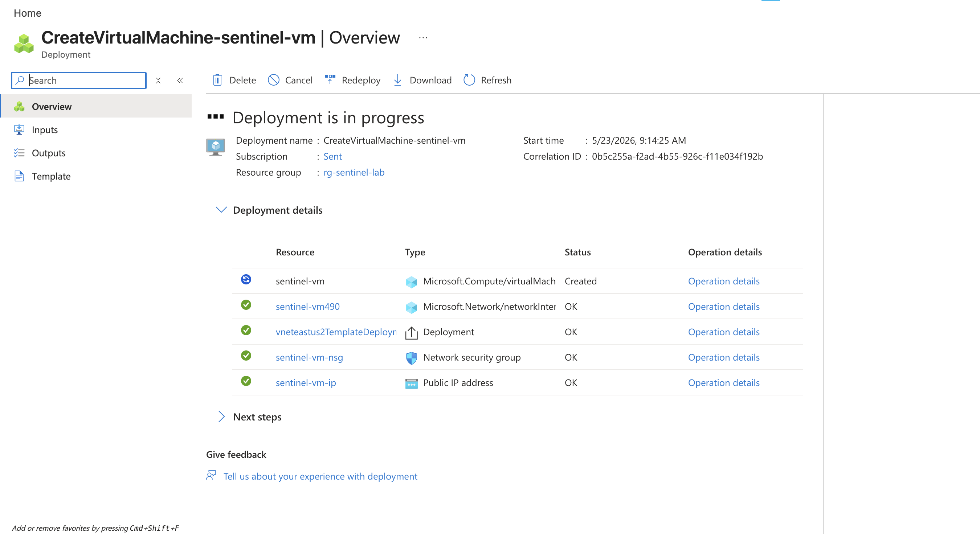View Operation details for sentinel-vm490
This screenshot has width=980, height=534.
(724, 307)
